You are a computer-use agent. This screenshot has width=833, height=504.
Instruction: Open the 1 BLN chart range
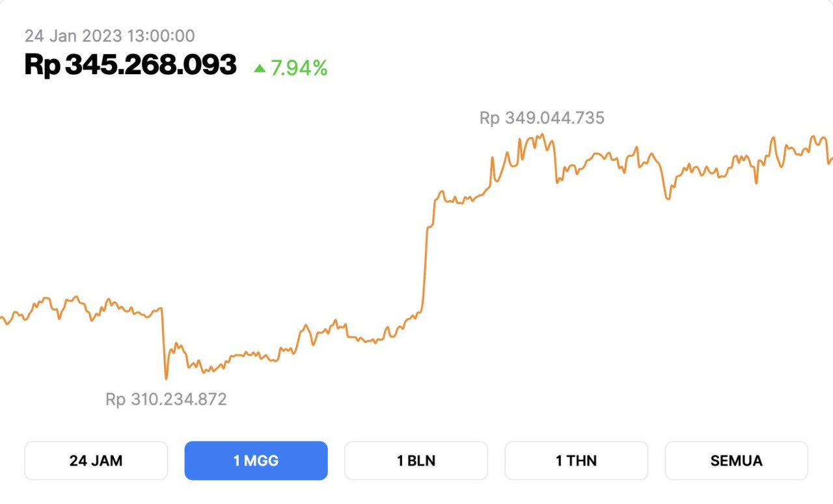click(x=416, y=460)
